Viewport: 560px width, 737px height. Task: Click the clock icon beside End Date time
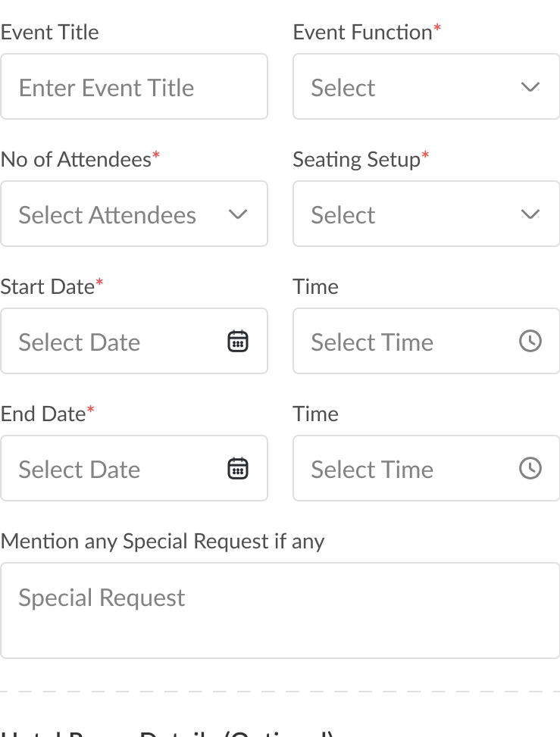[x=530, y=469]
